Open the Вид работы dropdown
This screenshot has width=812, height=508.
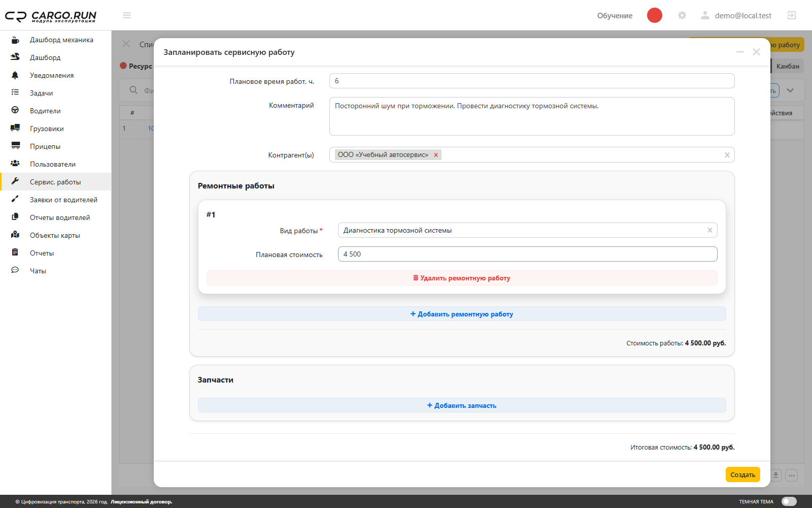[x=528, y=230]
